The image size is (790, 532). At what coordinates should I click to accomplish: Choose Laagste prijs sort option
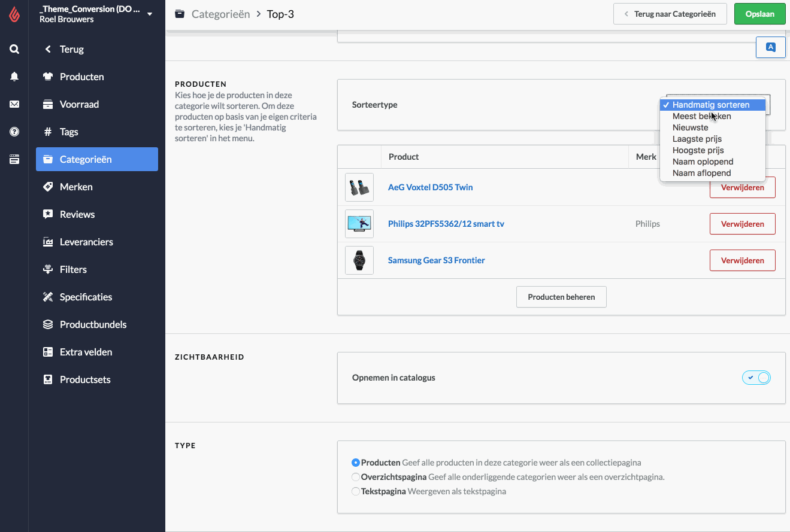[712, 139]
